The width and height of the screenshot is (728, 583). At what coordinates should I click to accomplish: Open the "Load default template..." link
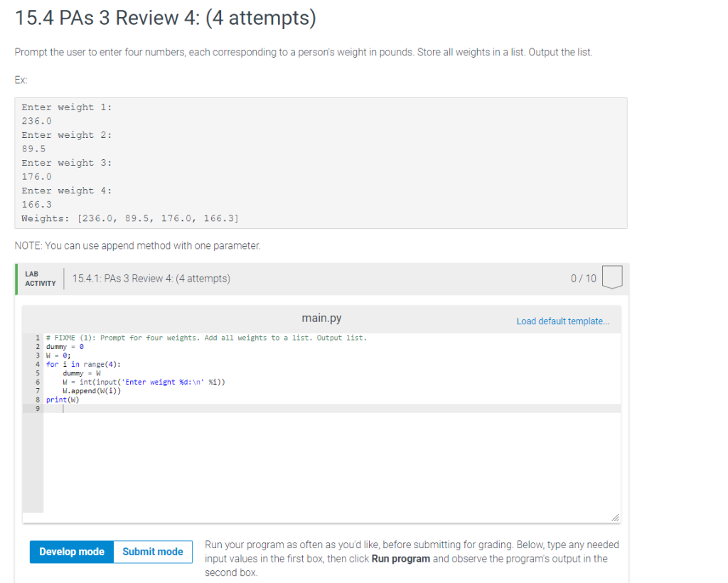(563, 321)
